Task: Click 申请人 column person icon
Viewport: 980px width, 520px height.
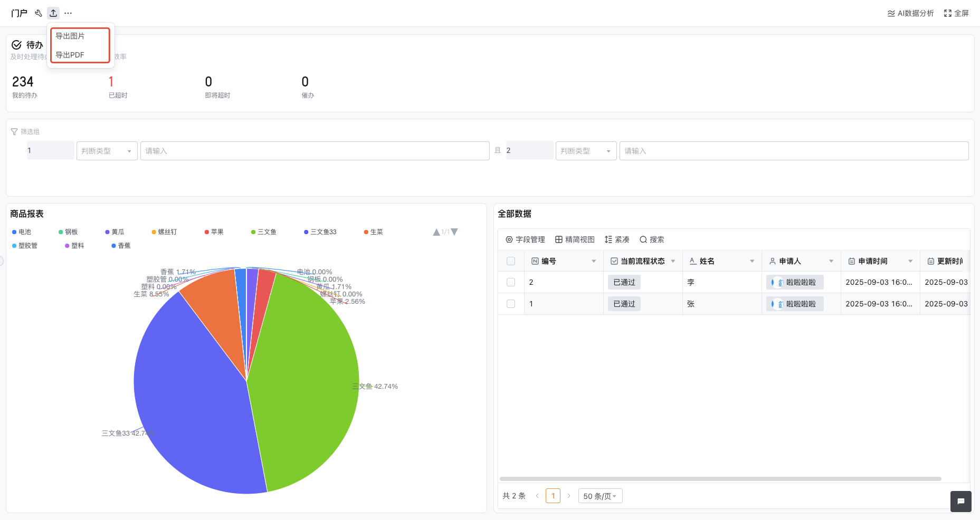Action: click(773, 261)
